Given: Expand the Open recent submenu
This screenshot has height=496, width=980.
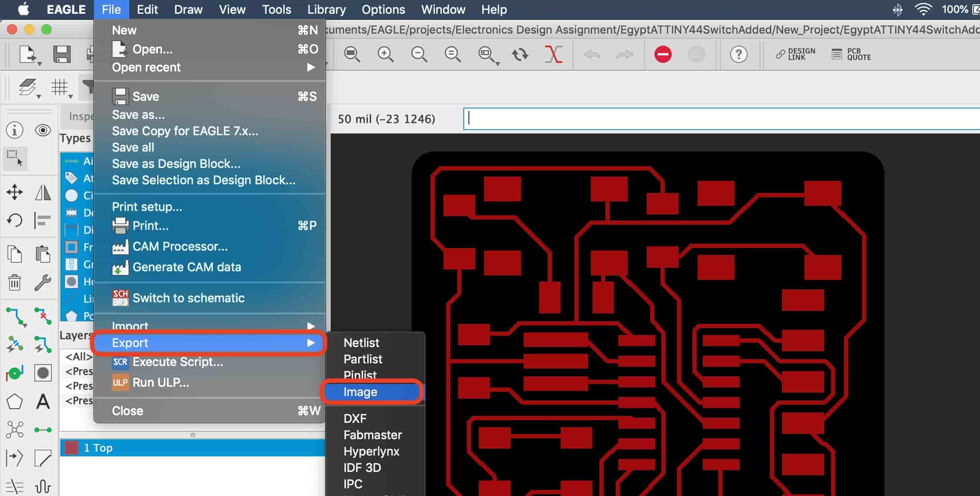Looking at the screenshot, I should pyautogui.click(x=210, y=67).
